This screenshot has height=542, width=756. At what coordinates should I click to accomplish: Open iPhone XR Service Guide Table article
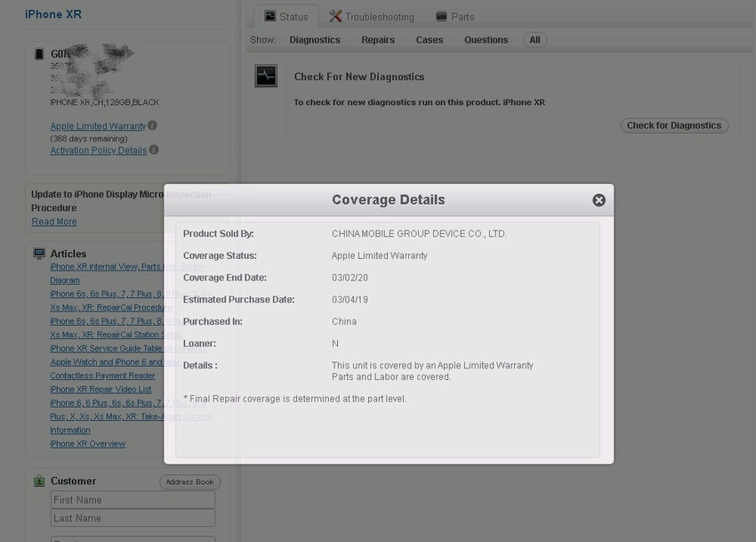tap(128, 348)
